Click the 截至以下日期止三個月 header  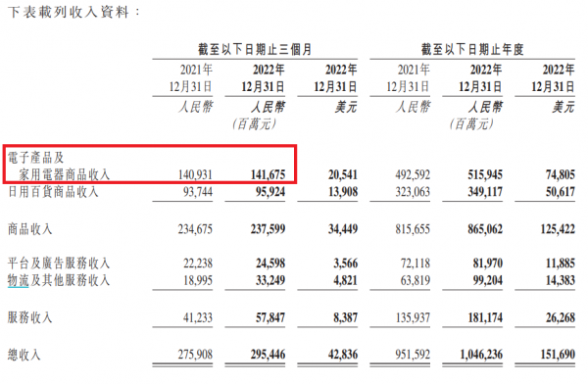255,50
